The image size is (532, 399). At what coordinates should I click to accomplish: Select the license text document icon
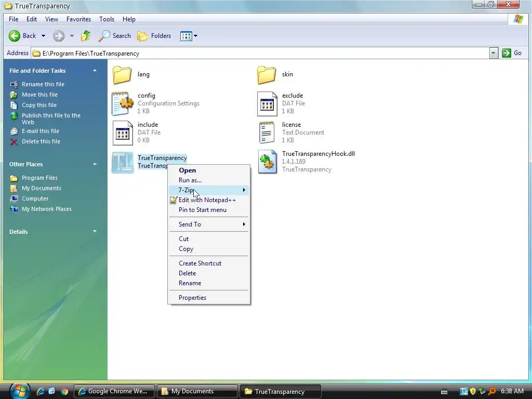[267, 132]
